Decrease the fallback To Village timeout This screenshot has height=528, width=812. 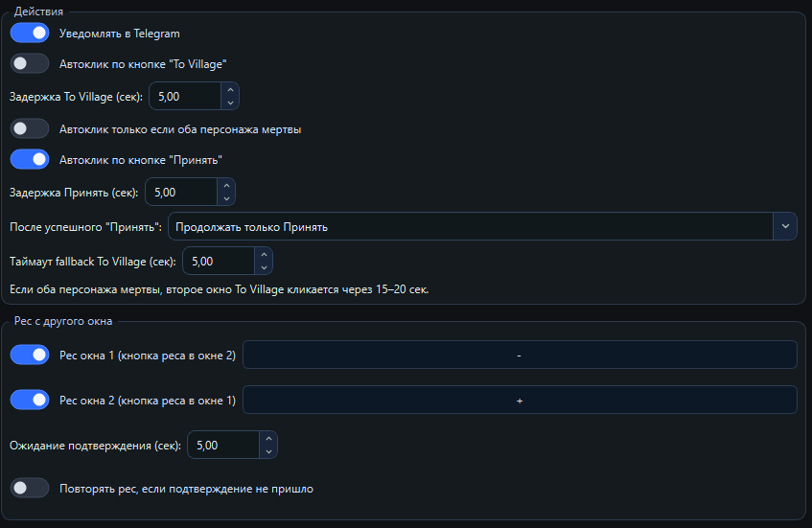264,266
